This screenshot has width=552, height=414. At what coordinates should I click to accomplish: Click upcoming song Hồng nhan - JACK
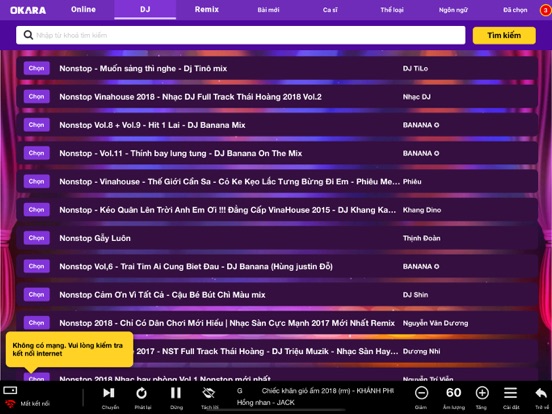[x=266, y=402]
